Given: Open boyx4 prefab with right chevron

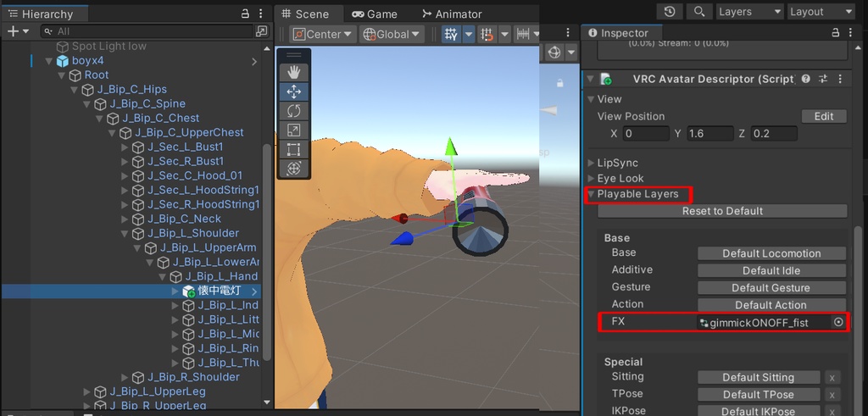Looking at the screenshot, I should [x=254, y=61].
